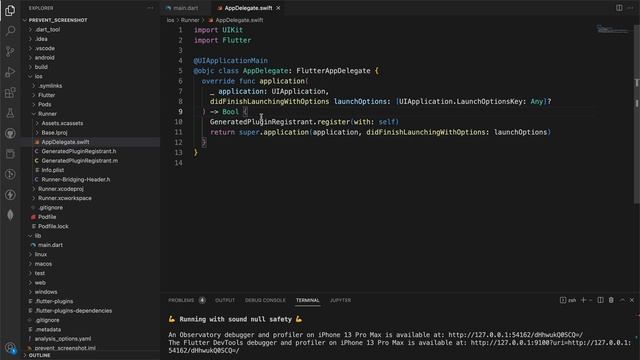
Task: Click the Runner breadcrumb segment
Action: point(190,20)
